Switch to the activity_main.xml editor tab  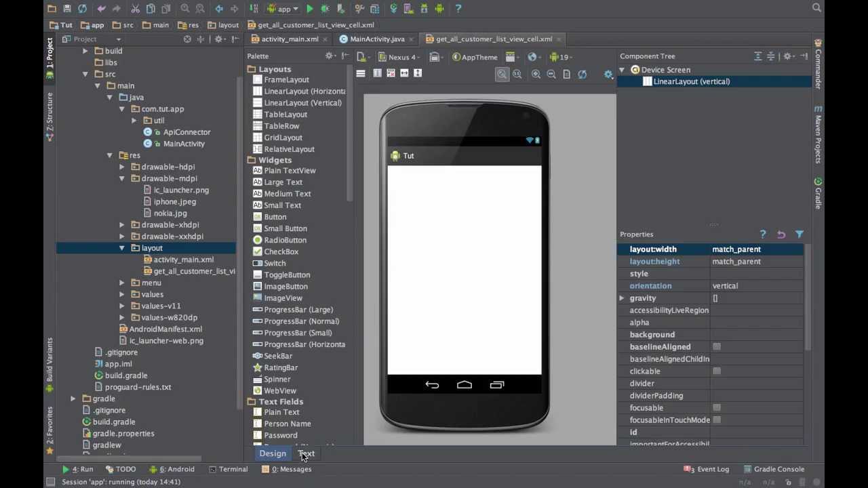[x=290, y=39]
